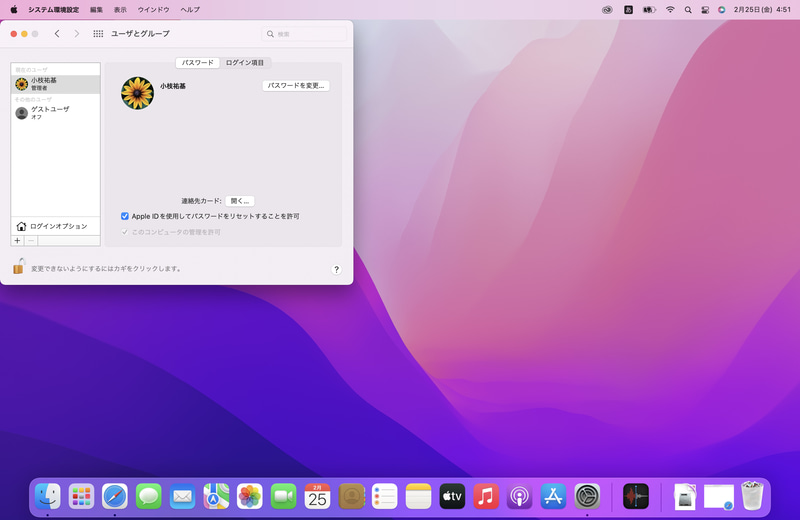Click the search field in preferences
Viewport: 800px width, 520px height.
click(304, 34)
